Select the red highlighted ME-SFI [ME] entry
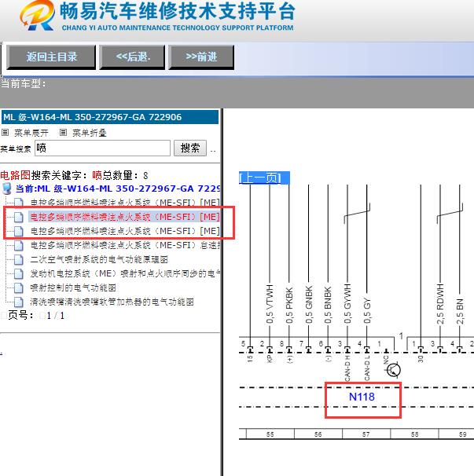The width and height of the screenshot is (474, 476). [124, 217]
